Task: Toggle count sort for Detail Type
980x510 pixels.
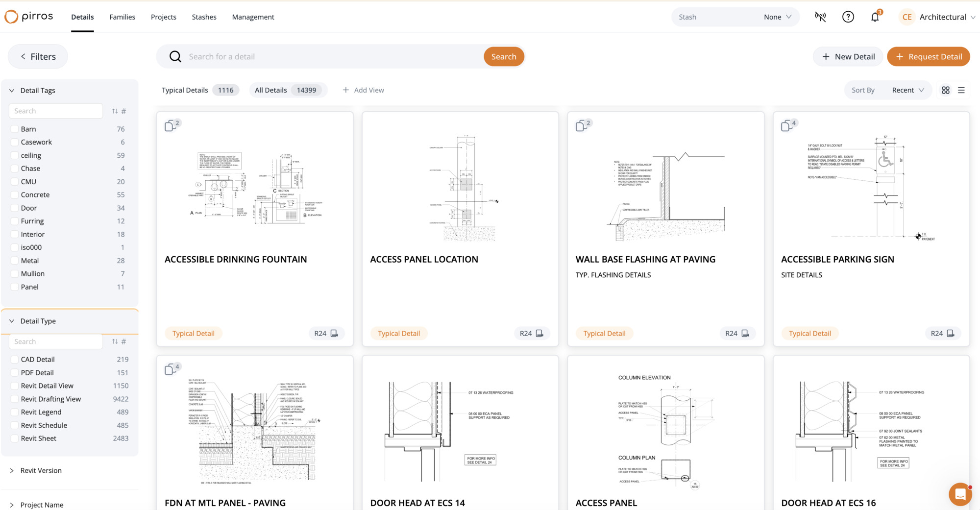Action: point(123,341)
